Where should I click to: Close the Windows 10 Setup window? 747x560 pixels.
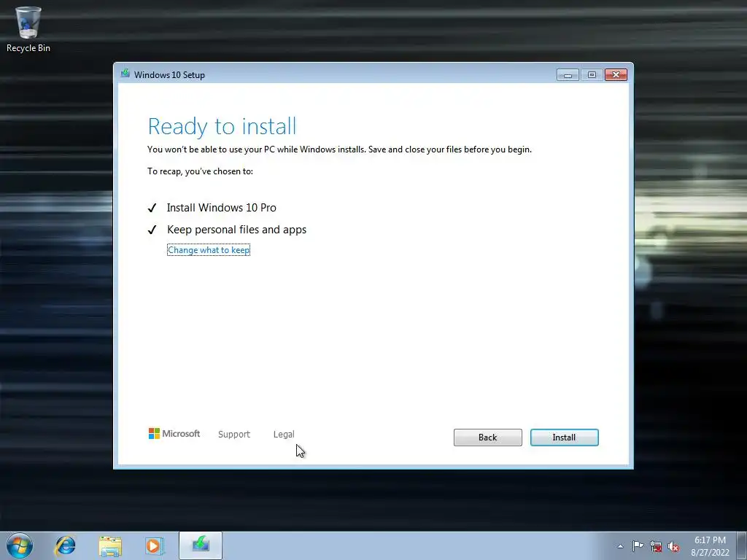click(616, 75)
